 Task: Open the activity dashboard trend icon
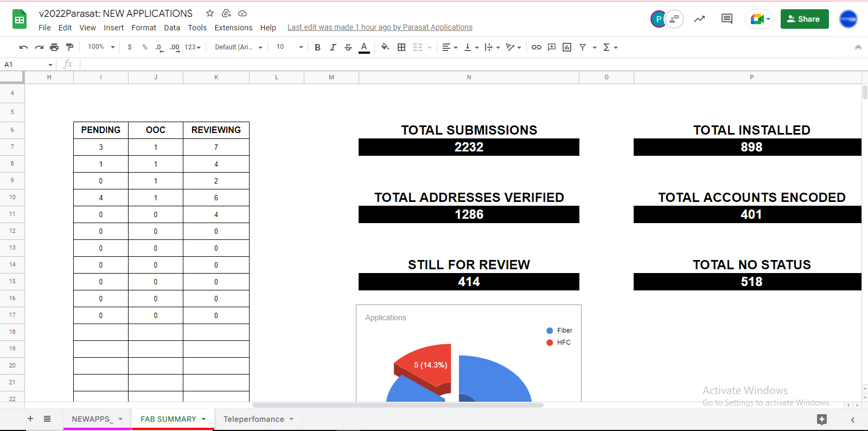[x=699, y=19]
